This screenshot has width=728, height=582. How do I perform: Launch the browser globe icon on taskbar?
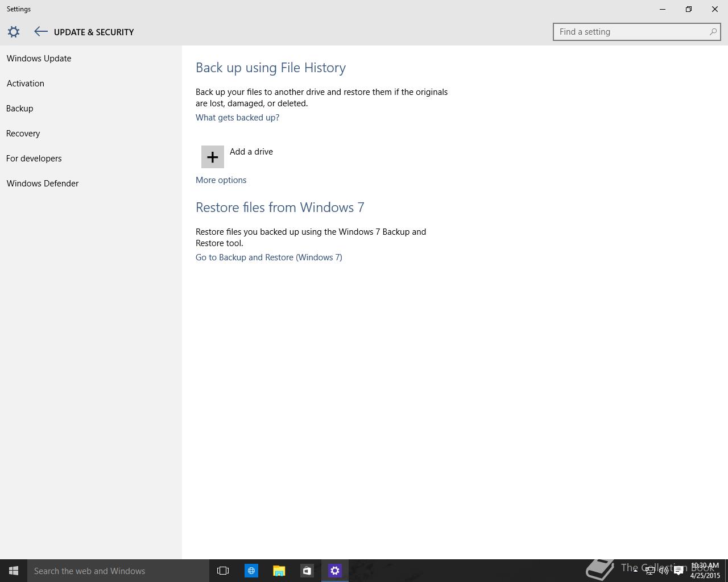251,571
